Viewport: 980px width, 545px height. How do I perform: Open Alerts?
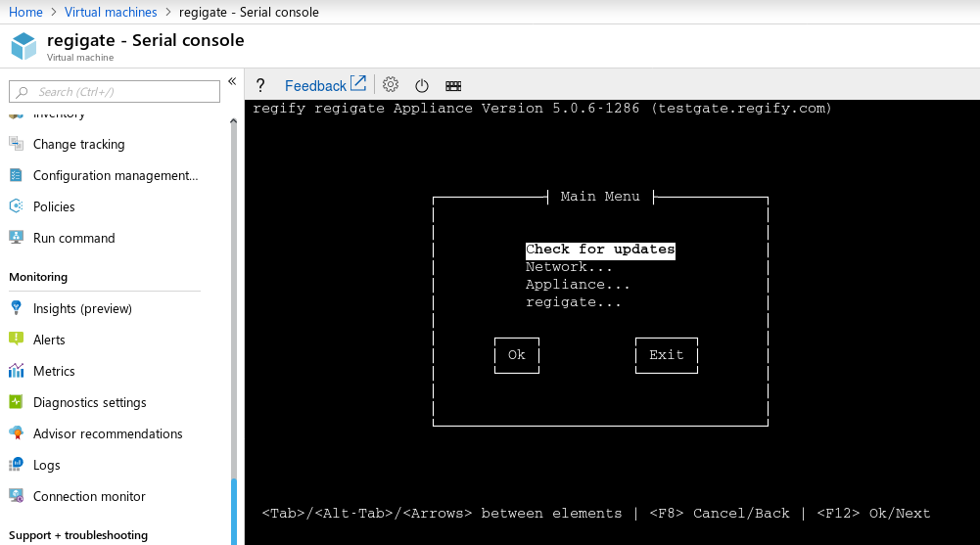tap(49, 340)
